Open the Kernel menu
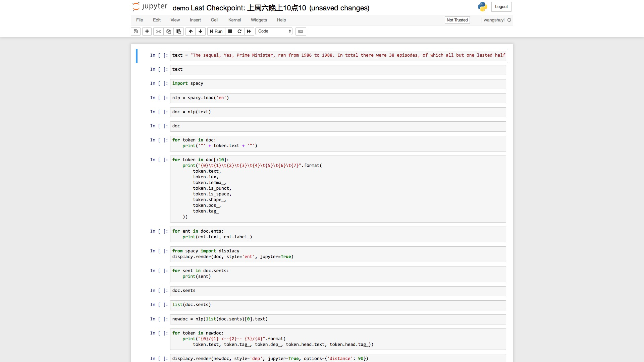This screenshot has height=362, width=644. [x=234, y=20]
